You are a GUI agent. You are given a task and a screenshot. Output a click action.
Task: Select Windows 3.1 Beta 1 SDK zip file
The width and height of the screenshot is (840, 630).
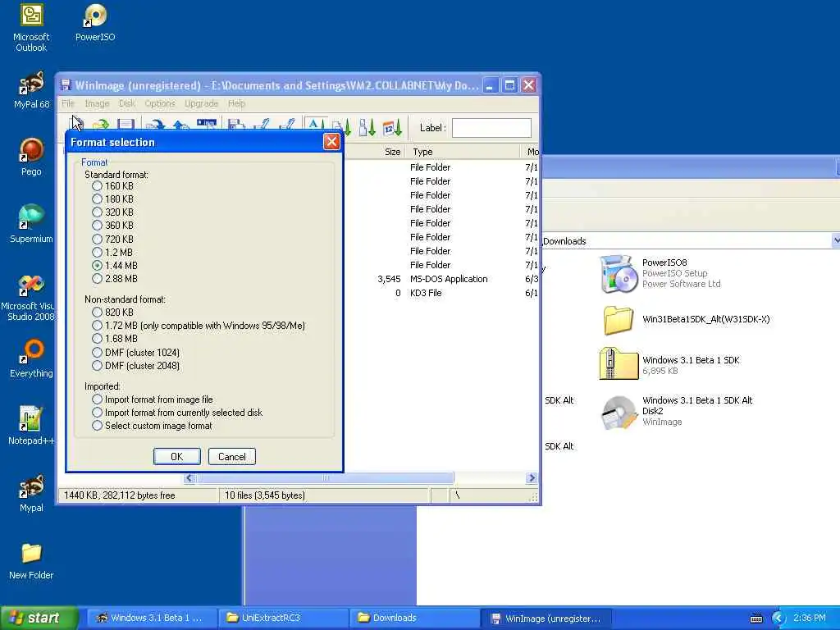pyautogui.click(x=669, y=364)
